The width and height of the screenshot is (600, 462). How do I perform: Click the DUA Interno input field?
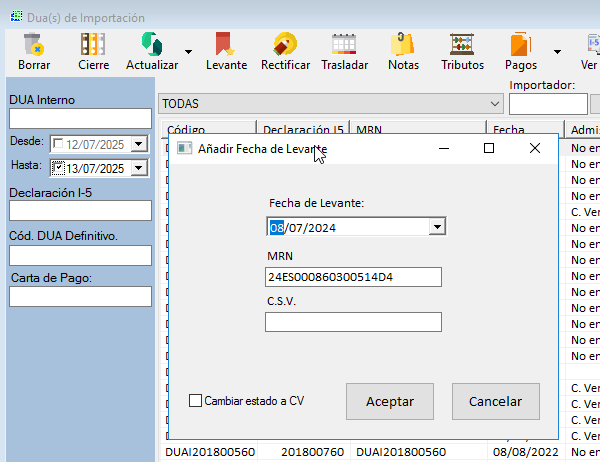(80, 119)
